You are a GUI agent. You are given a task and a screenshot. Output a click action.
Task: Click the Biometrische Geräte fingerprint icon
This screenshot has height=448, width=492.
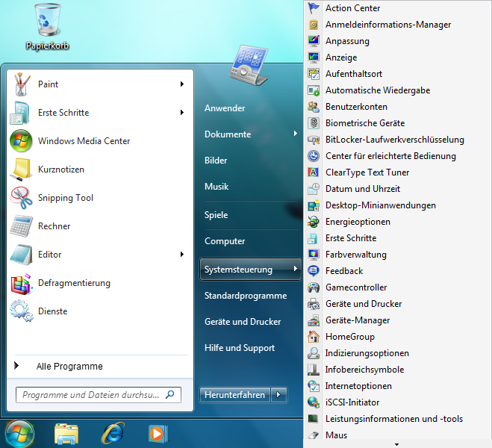[x=314, y=123]
